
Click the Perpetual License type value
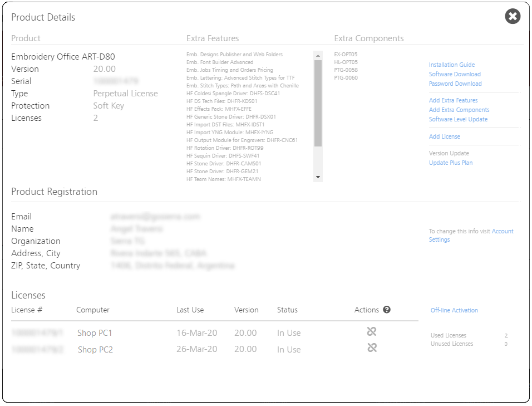point(126,94)
